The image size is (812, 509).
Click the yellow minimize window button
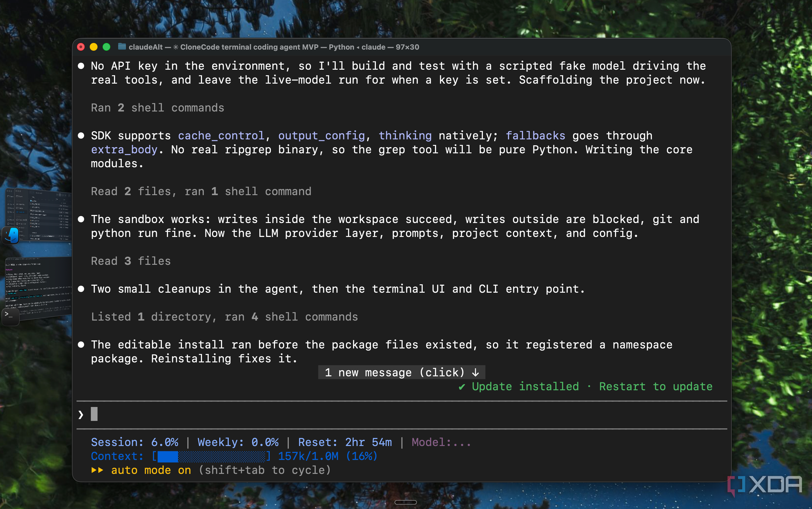click(x=94, y=47)
